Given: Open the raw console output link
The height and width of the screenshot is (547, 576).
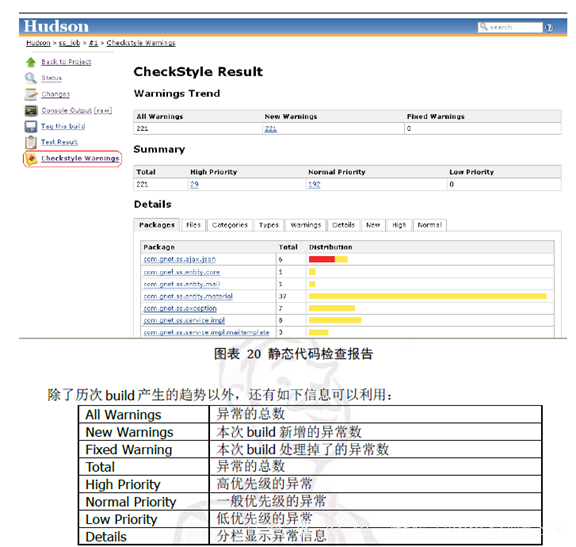Looking at the screenshot, I should tap(103, 110).
